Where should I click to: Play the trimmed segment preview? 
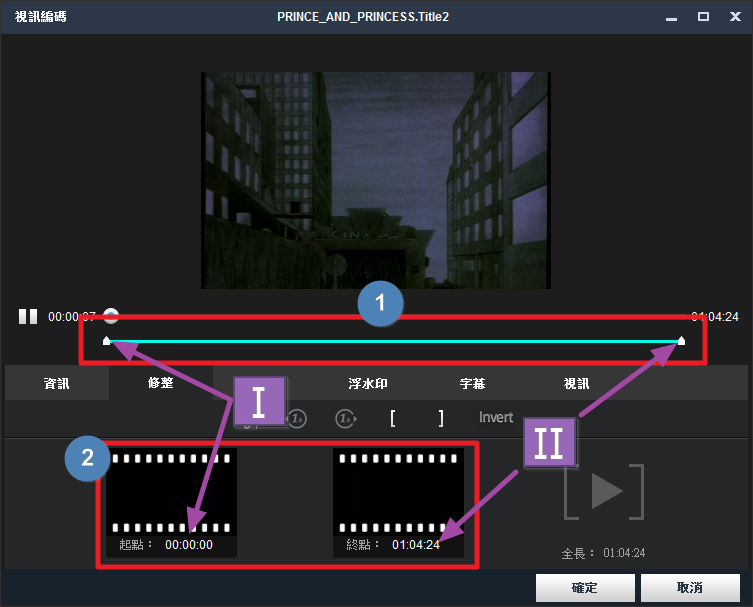603,492
